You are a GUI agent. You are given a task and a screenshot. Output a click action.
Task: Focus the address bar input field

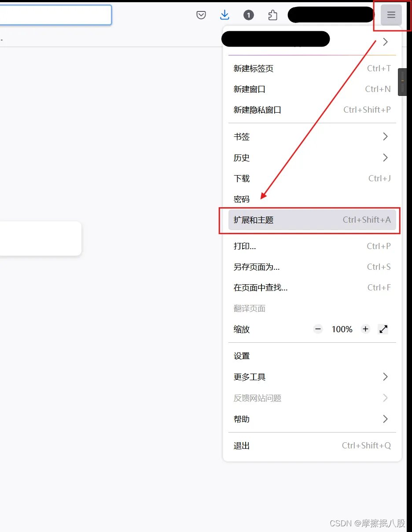pyautogui.click(x=55, y=15)
